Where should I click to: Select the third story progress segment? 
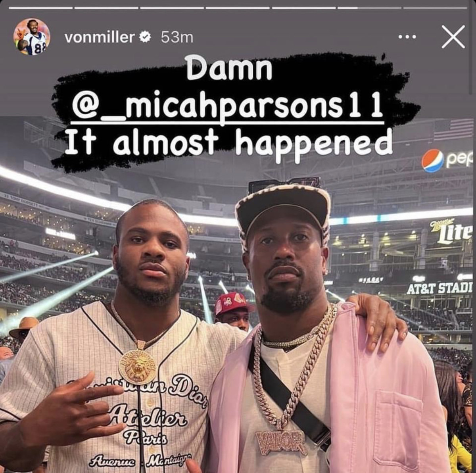pyautogui.click(x=172, y=8)
